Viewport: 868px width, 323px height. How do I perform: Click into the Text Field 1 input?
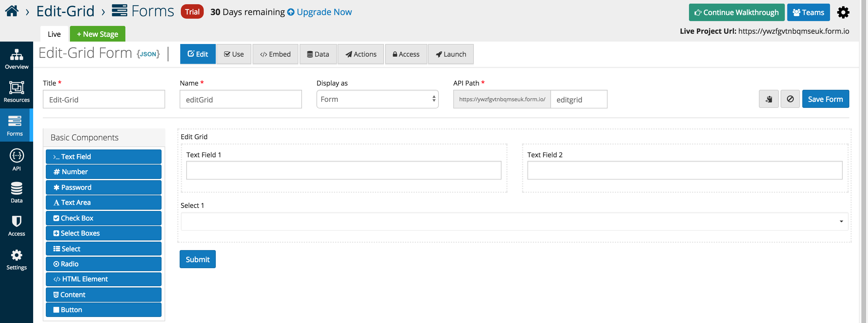[343, 170]
